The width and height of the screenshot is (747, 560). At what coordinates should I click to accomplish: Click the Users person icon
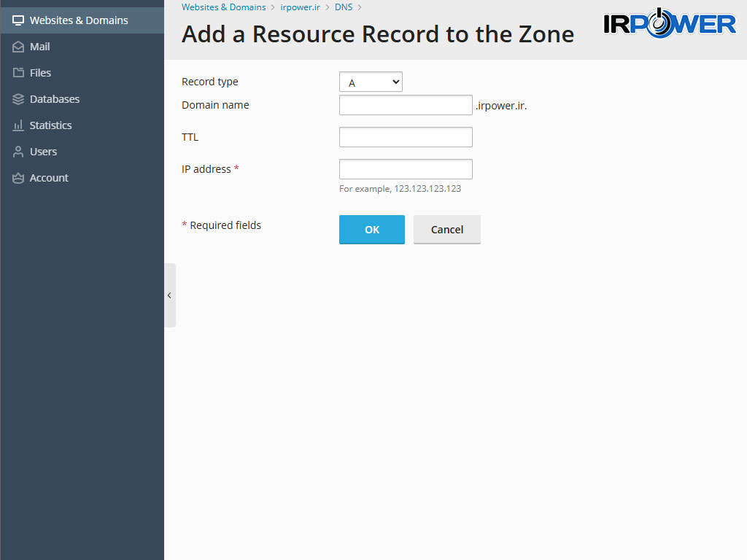tap(18, 152)
